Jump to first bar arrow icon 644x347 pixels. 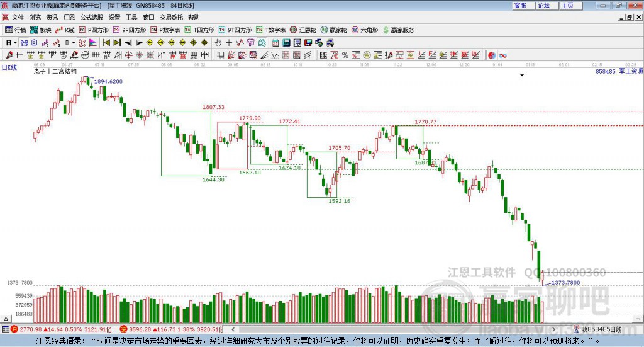[x=106, y=43]
